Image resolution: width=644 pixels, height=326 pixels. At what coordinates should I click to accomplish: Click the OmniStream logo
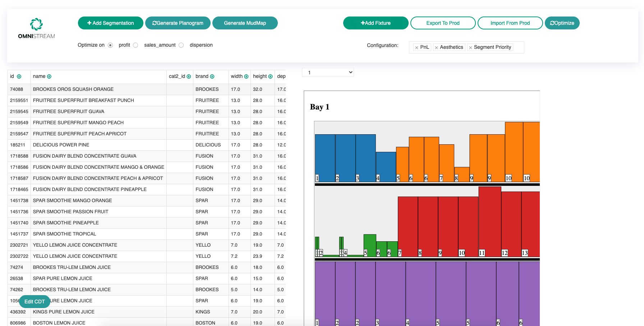(x=36, y=28)
